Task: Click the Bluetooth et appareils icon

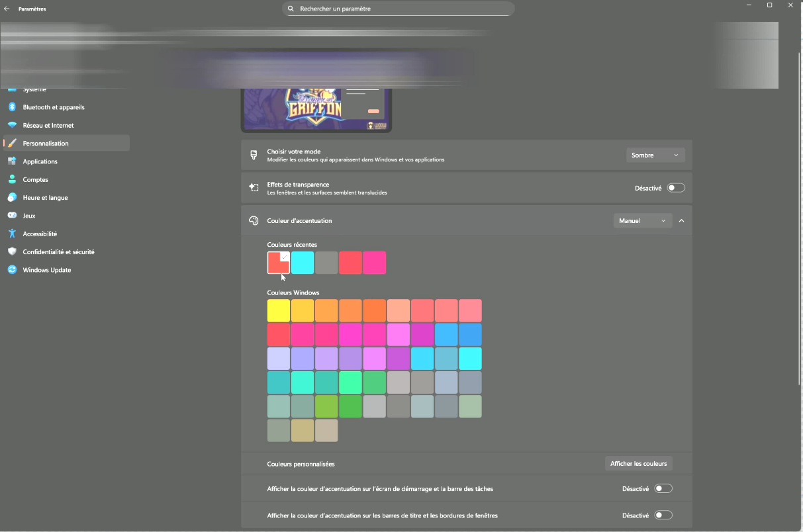Action: pos(12,107)
